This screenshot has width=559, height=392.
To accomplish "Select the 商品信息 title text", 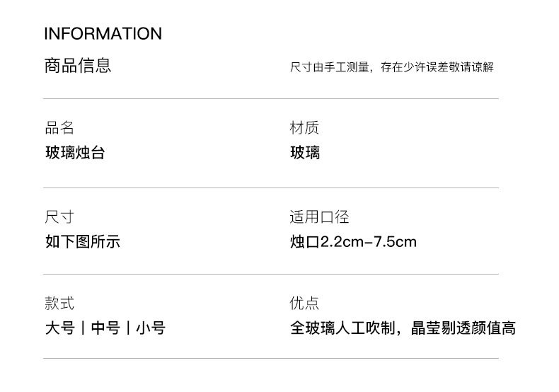I will coord(77,66).
